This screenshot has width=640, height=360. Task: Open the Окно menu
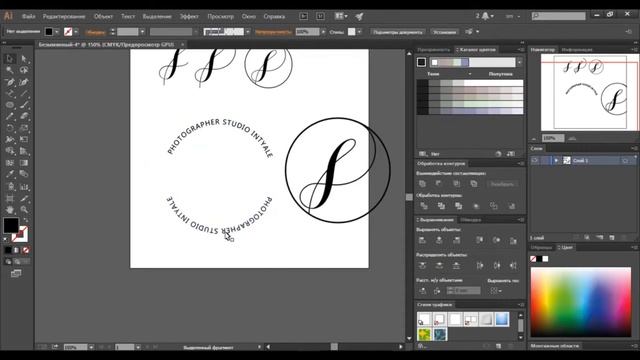tap(249, 16)
